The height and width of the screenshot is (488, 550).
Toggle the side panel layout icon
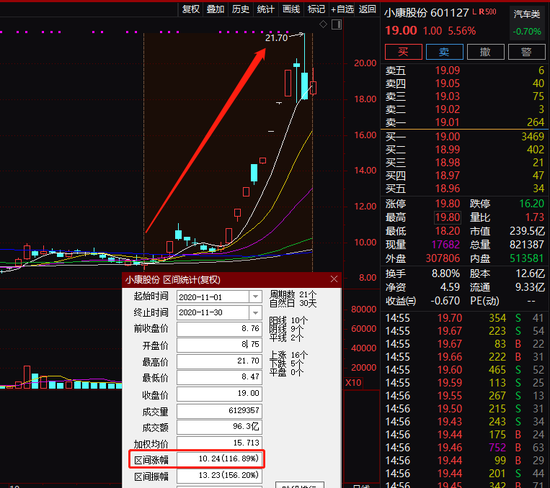336,24
